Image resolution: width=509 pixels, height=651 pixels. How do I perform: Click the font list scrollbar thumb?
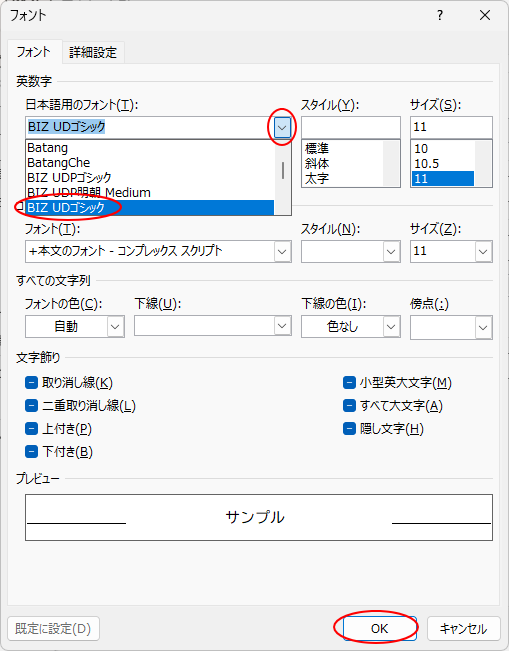[x=283, y=171]
